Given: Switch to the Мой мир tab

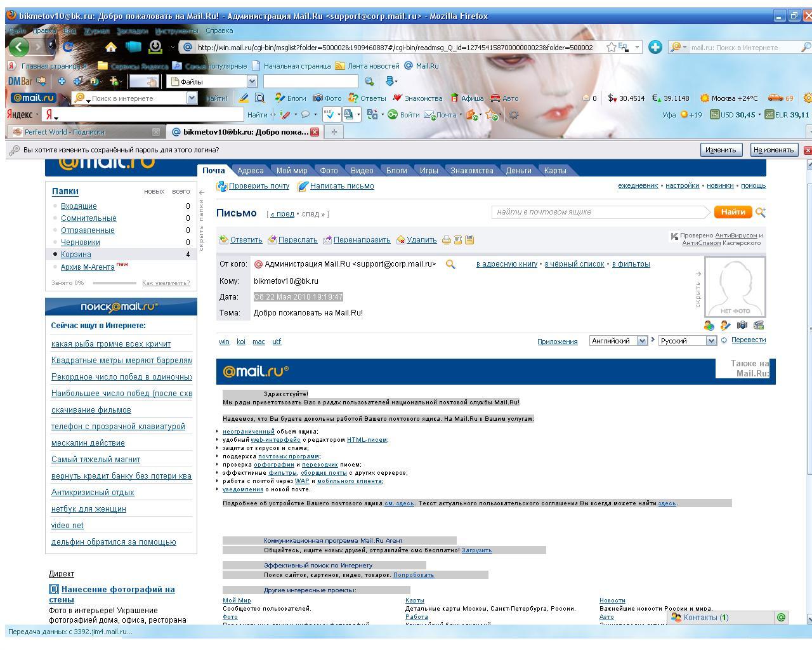Looking at the screenshot, I should click(292, 170).
